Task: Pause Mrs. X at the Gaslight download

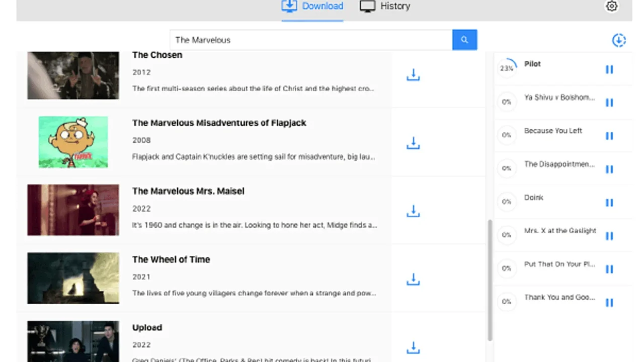Action: tap(609, 236)
